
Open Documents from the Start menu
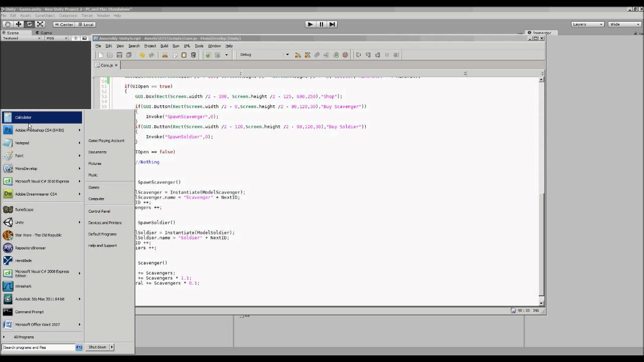tap(97, 152)
